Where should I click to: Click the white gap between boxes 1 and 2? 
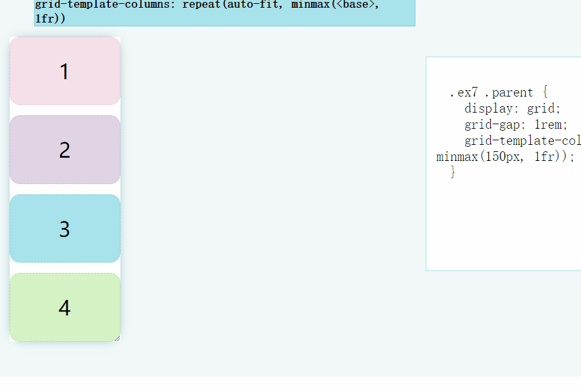[65, 110]
